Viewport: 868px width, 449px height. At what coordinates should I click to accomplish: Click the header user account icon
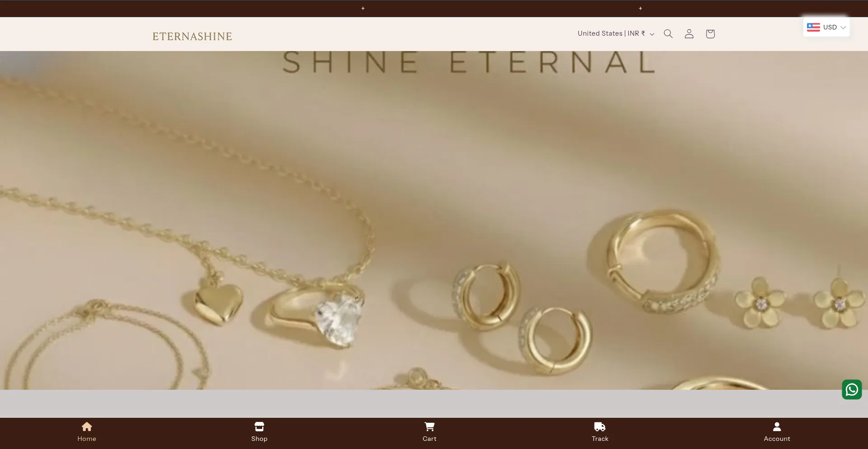click(689, 34)
